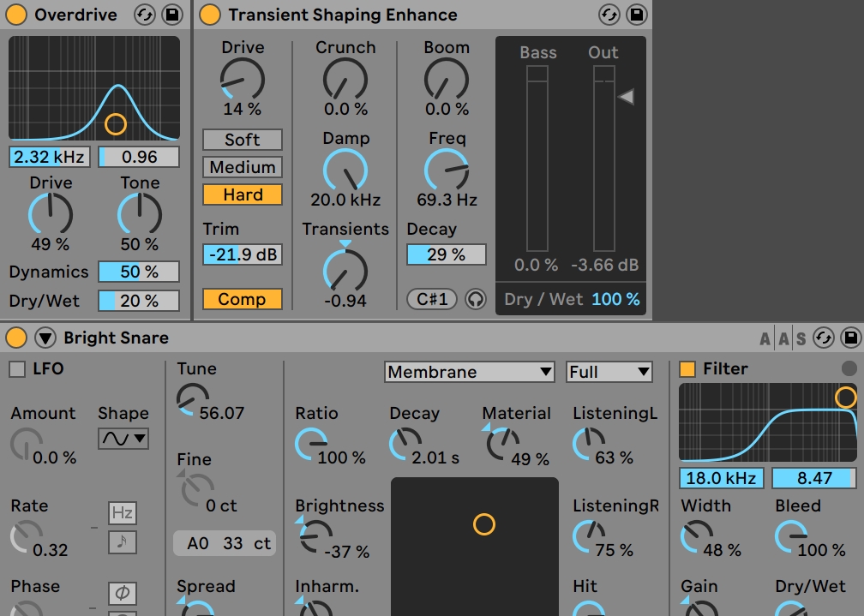Click the headphone audition icon beside C#1
The width and height of the screenshot is (864, 616).
tap(475, 300)
